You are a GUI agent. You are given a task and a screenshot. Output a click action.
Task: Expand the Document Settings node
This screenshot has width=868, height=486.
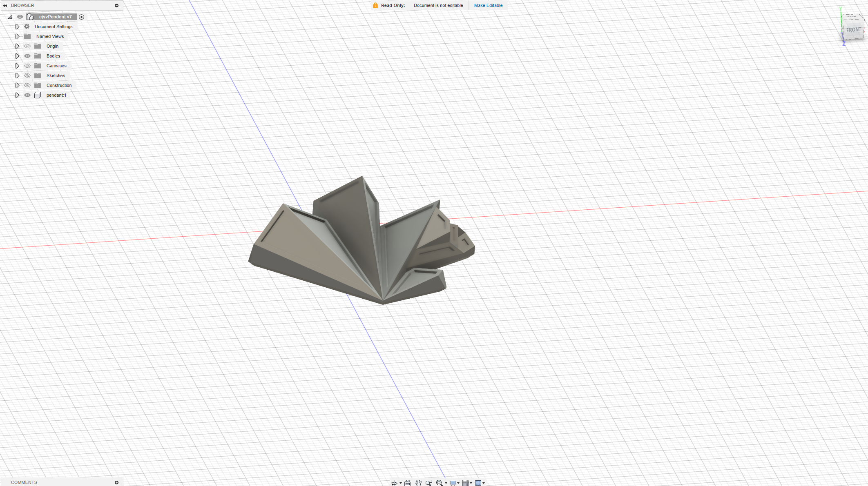tap(17, 27)
